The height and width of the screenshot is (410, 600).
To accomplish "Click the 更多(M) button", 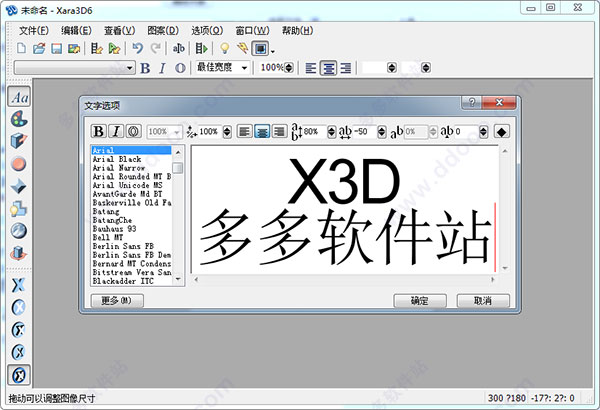I will (x=117, y=301).
